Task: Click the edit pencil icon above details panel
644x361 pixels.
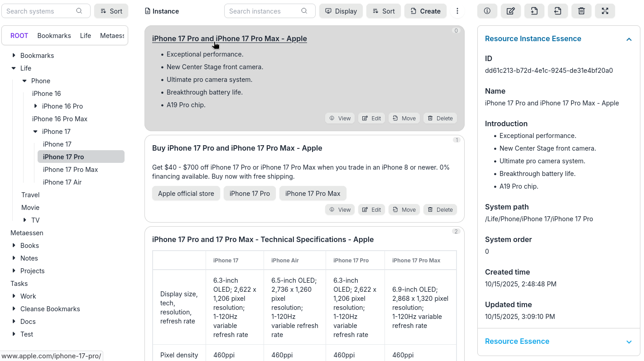Action: (510, 11)
